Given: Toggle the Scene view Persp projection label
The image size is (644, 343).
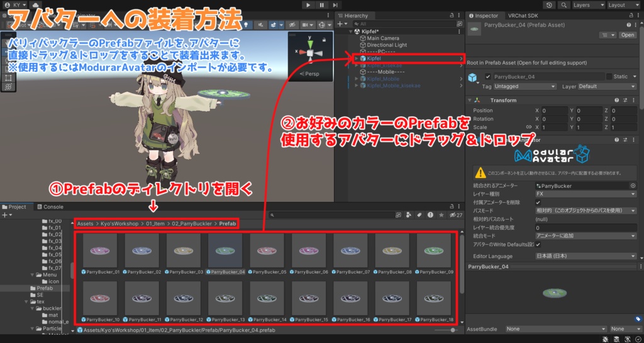Looking at the screenshot, I should pos(309,74).
